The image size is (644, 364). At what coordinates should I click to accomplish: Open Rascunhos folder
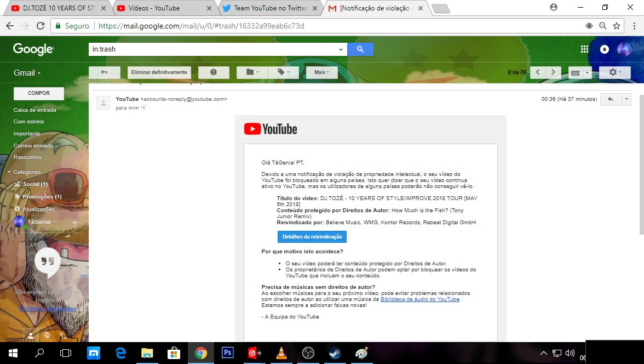(x=27, y=157)
